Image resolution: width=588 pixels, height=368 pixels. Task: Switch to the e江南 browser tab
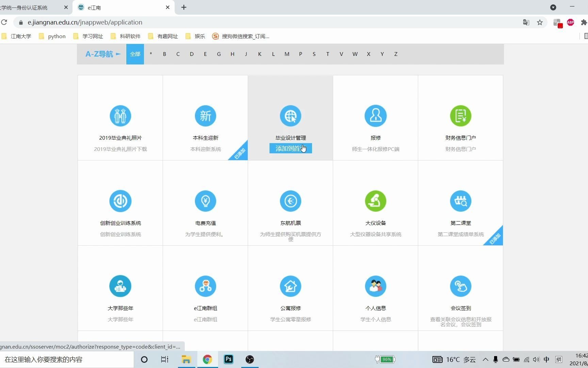coord(123,7)
